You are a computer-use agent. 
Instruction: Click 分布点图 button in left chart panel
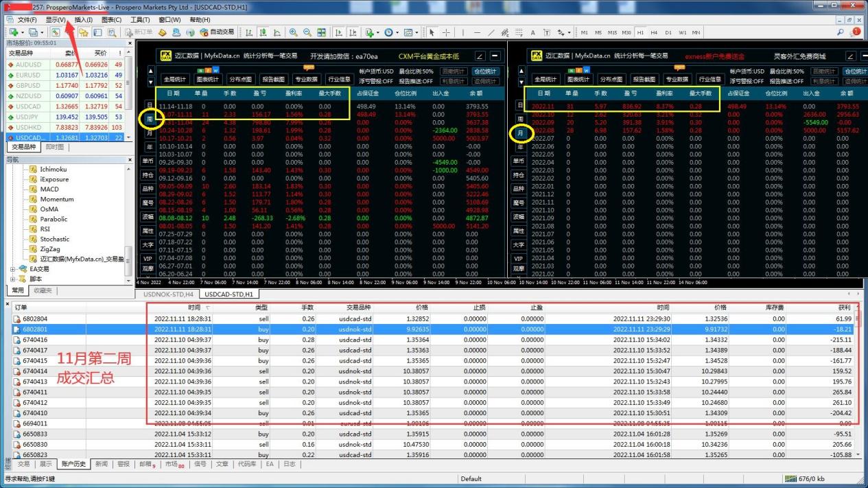click(240, 79)
